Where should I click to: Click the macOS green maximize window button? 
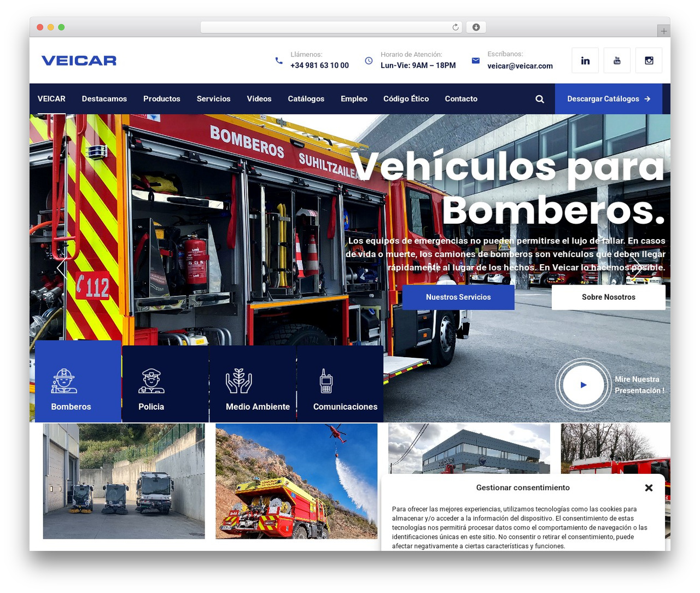(61, 27)
